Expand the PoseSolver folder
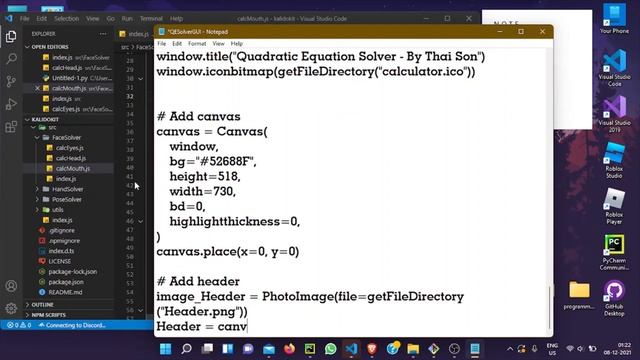The image size is (640, 360). [37, 199]
